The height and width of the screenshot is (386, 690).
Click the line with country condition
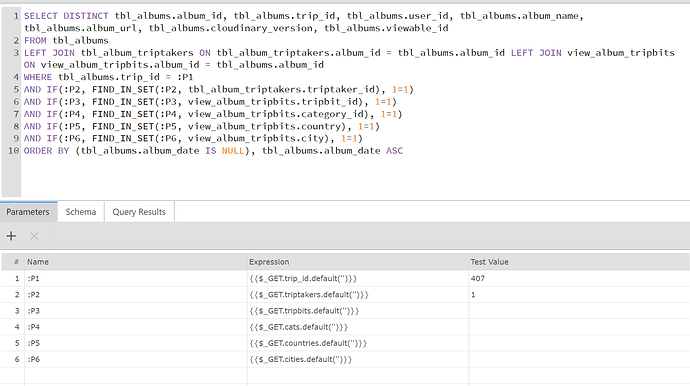[202, 126]
